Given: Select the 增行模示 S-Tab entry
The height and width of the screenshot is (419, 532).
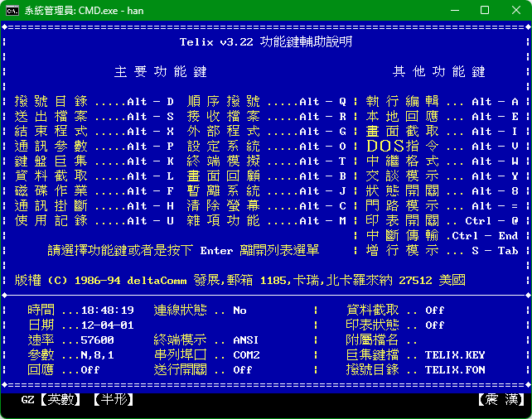Looking at the screenshot, I should [442, 251].
